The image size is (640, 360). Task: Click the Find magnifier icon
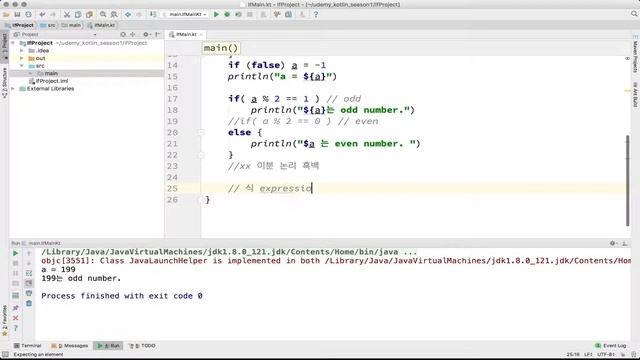click(103, 14)
